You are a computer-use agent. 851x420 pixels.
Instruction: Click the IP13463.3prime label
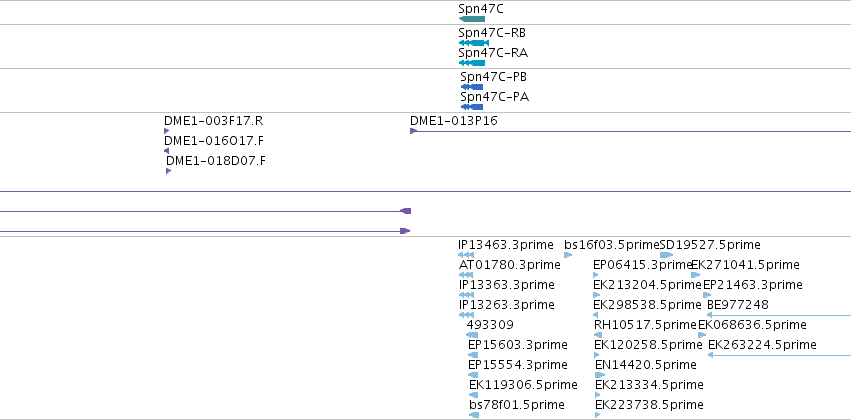(x=506, y=245)
